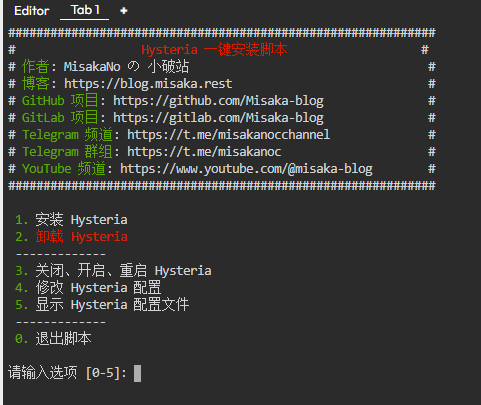Click the terminal cursor after the [0-5] prompt
Viewport: 481px width, 405px height.
click(x=137, y=373)
